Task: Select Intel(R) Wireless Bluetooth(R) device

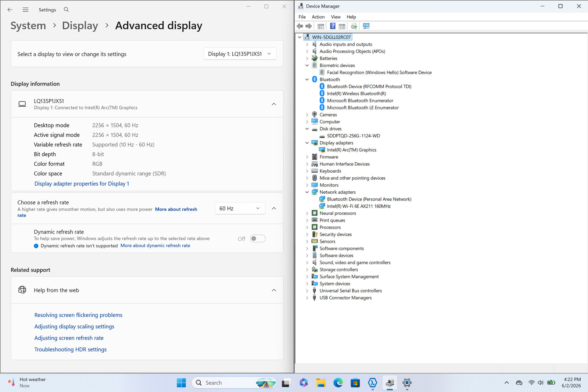Action: [356, 94]
